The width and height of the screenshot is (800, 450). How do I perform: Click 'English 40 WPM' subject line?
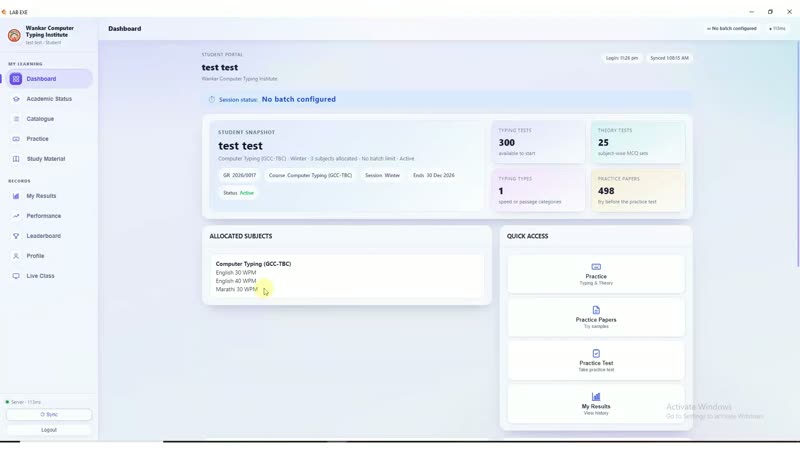click(x=236, y=281)
